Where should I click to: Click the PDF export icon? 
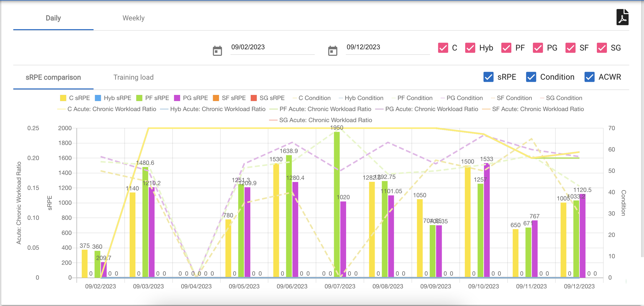click(x=622, y=17)
